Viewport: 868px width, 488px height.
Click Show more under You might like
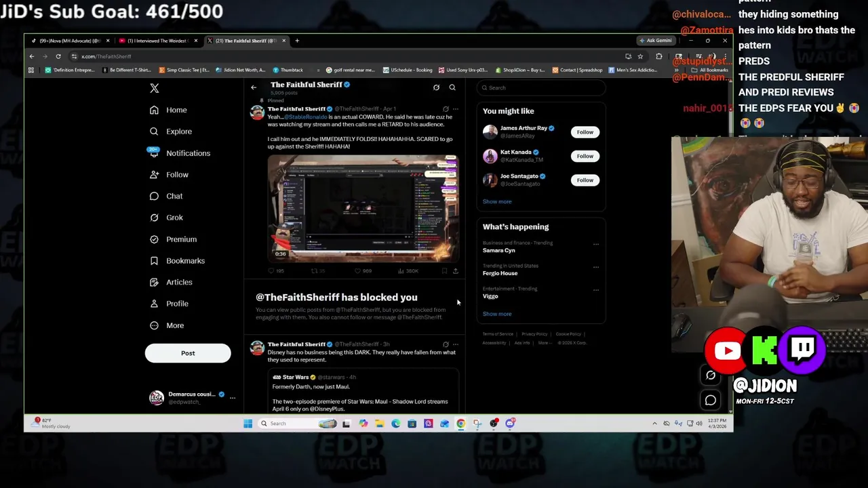pyautogui.click(x=497, y=201)
